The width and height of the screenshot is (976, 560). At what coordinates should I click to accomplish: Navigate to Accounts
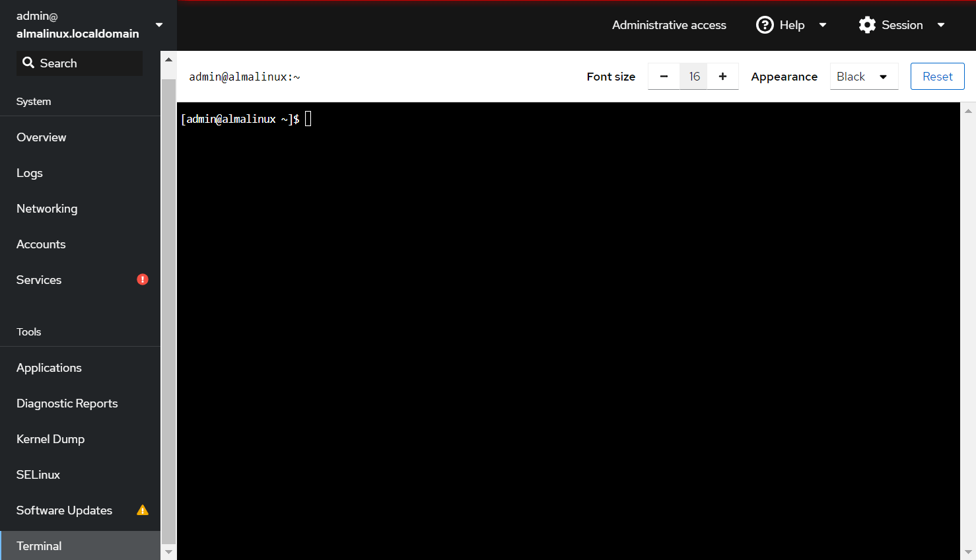pos(80,244)
